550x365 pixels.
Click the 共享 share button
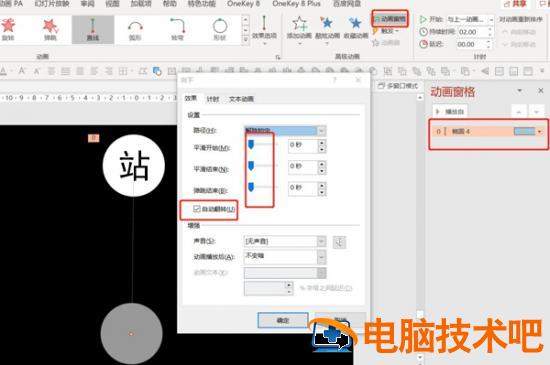(515, 4)
